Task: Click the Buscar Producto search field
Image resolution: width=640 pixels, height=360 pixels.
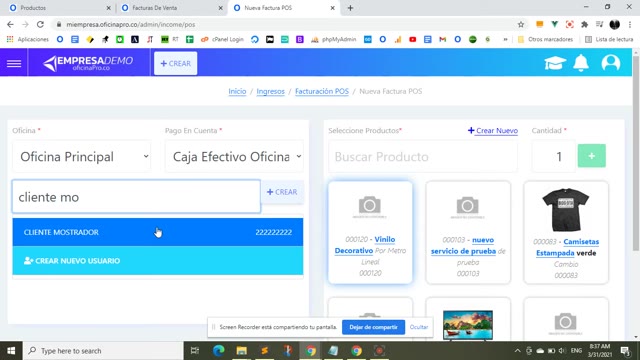Action: pyautogui.click(x=423, y=156)
